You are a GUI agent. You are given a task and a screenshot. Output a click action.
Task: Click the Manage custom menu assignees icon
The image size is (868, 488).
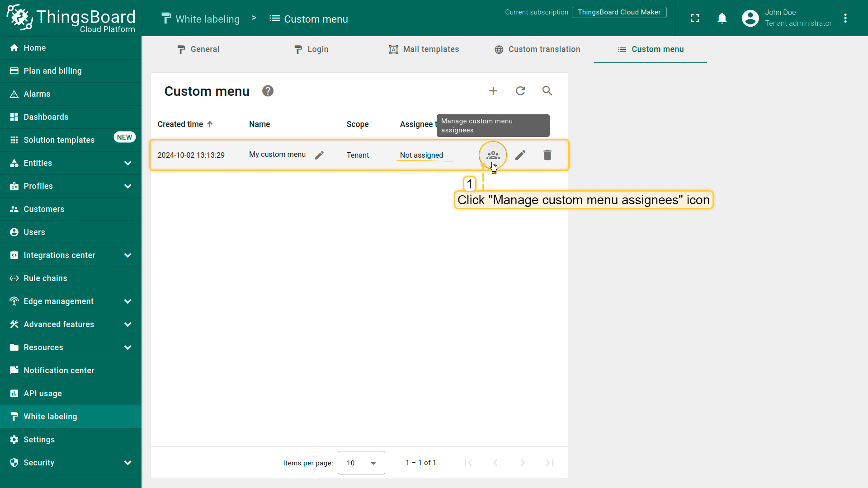[x=493, y=155]
